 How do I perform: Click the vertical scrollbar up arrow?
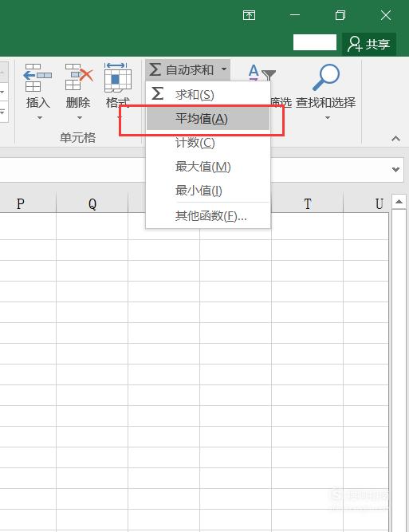click(x=399, y=202)
